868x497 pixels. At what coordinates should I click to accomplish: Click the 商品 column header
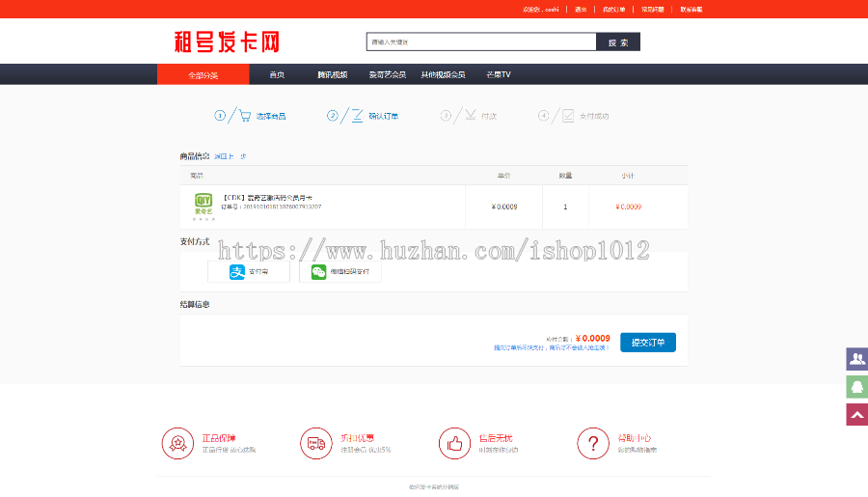197,176
